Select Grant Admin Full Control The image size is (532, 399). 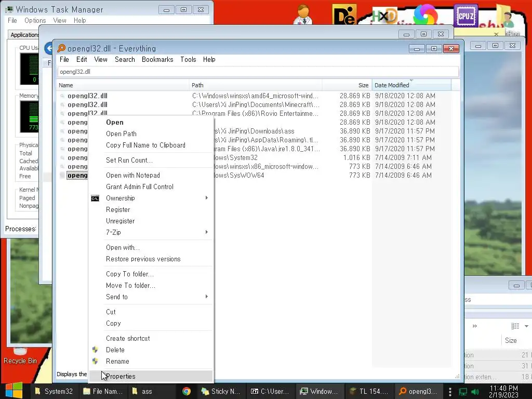coord(139,187)
